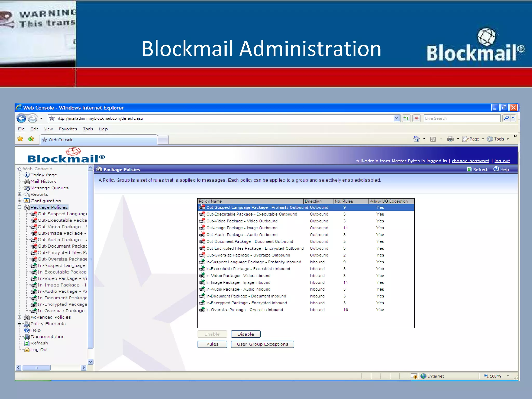The image size is (532, 399).
Task: Open the Favorites menu
Action: pos(68,129)
